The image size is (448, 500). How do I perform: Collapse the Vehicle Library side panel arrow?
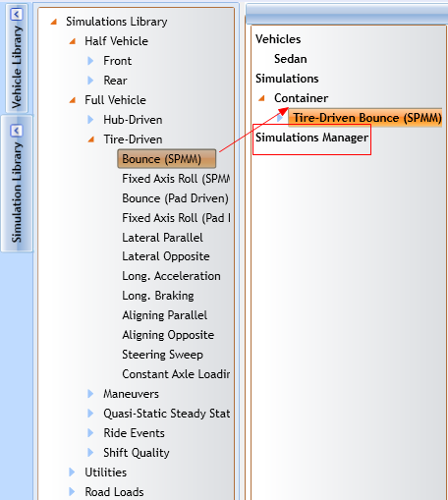coord(16,14)
